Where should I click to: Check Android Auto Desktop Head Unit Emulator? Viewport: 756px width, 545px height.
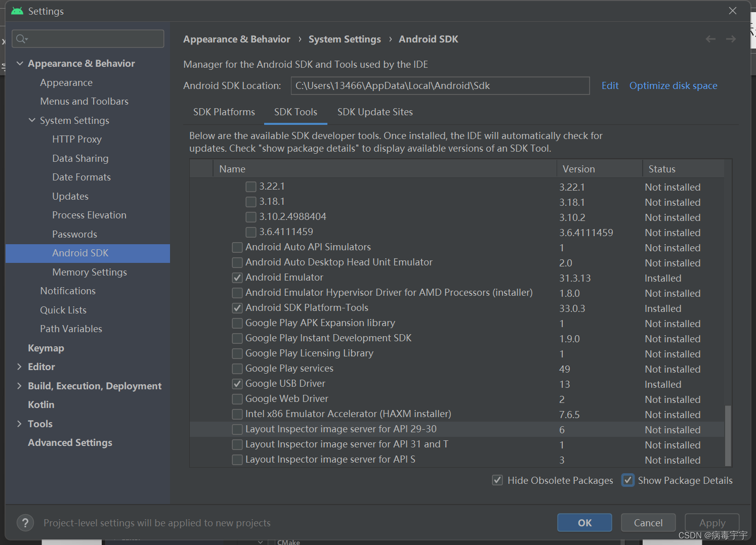(237, 262)
